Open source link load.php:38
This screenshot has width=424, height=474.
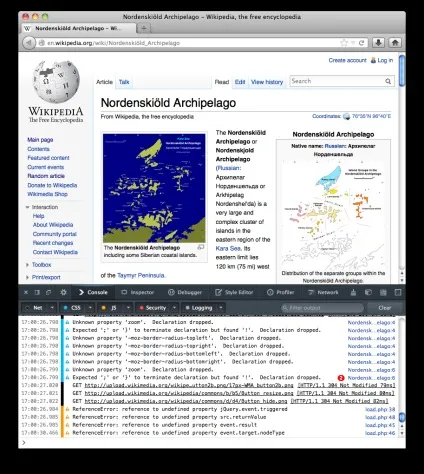(380, 409)
